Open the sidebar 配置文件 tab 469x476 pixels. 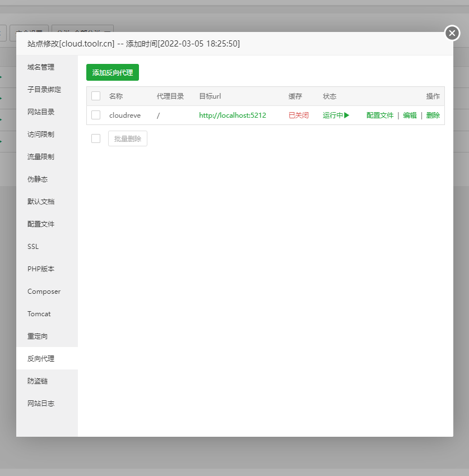point(47,224)
